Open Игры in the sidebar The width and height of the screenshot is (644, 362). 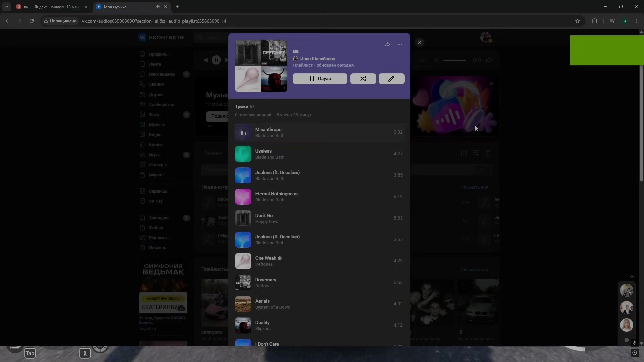tap(154, 155)
